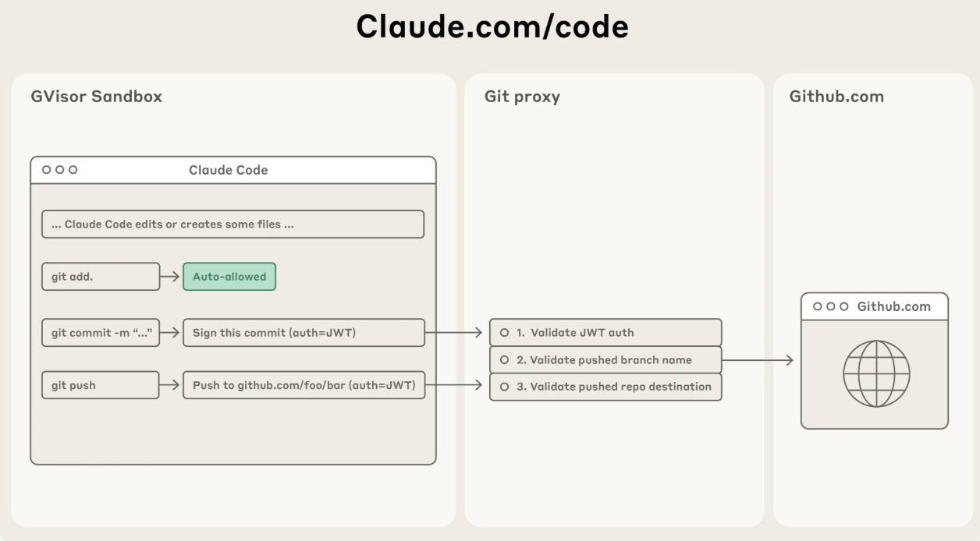Screen dimensions: 980x541
Task: Select the Validate pushed branch name circle
Action: click(504, 360)
